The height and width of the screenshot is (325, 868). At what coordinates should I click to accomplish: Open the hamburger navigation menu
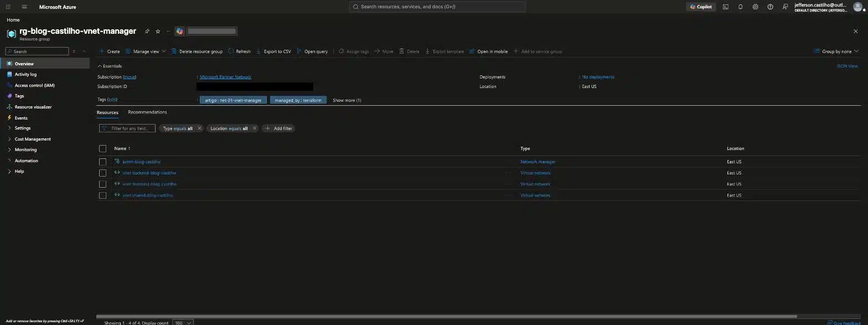click(24, 7)
